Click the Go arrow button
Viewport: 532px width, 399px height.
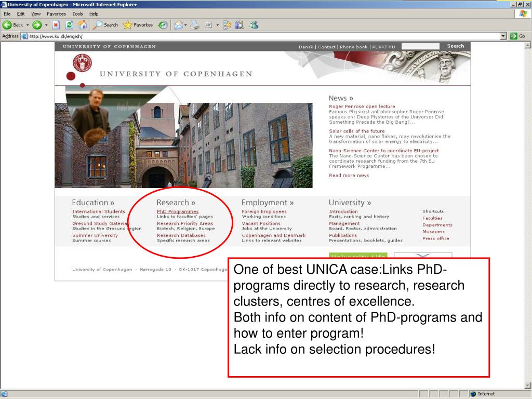pyautogui.click(x=518, y=36)
